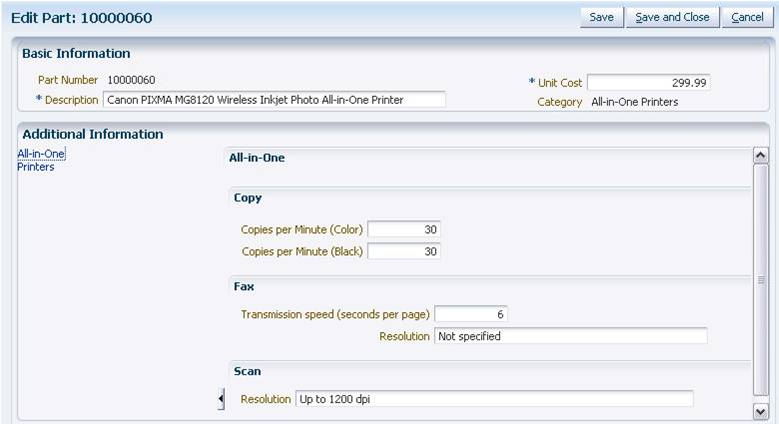779x424 pixels.
Task: Cancel editing the part
Action: (747, 17)
